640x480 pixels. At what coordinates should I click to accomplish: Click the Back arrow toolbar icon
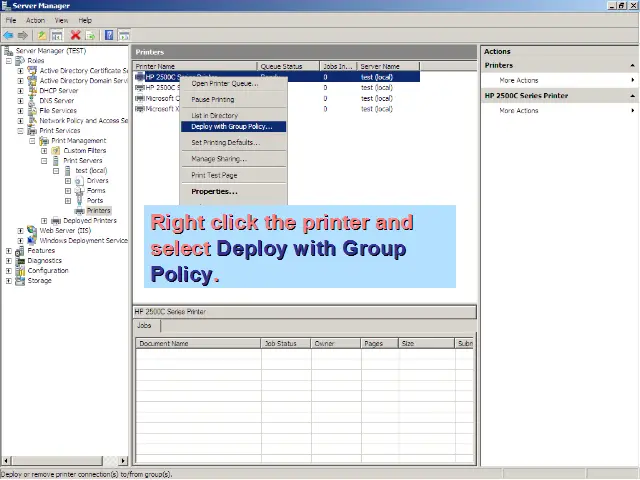click(x=8, y=36)
